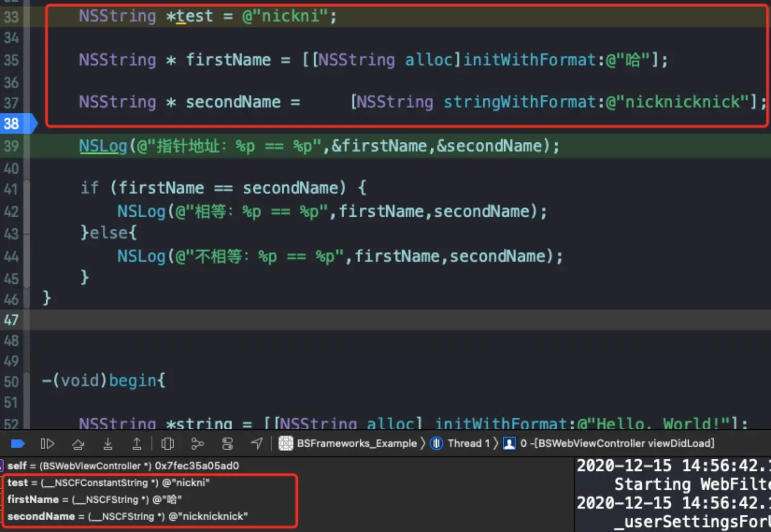Select the firstName variable in the variables view
This screenshot has height=532, width=771.
[x=32, y=499]
